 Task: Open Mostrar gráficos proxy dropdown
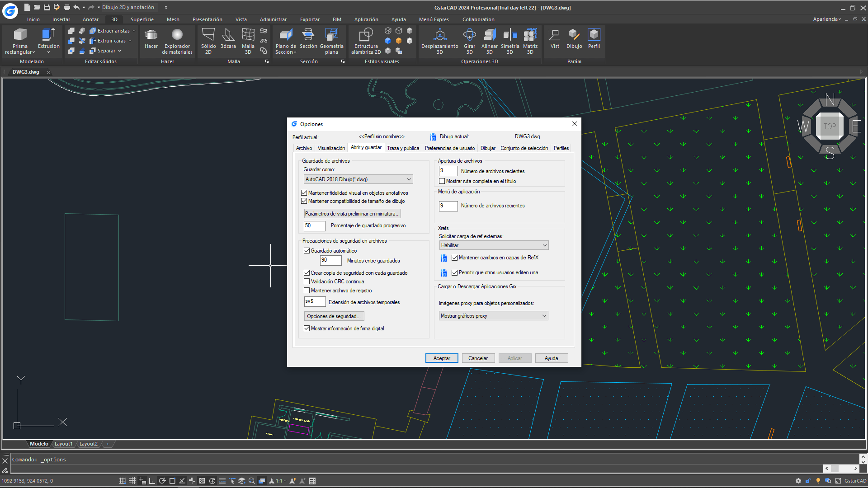494,316
